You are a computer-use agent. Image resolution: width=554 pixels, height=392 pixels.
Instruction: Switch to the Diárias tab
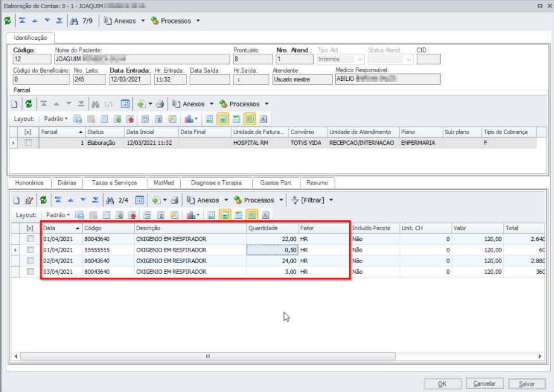point(67,183)
